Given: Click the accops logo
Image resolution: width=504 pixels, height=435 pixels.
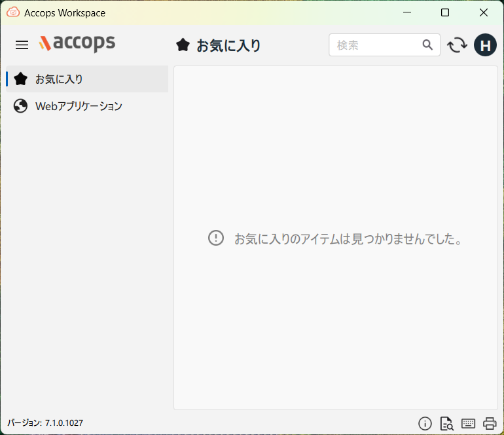Looking at the screenshot, I should (77, 43).
